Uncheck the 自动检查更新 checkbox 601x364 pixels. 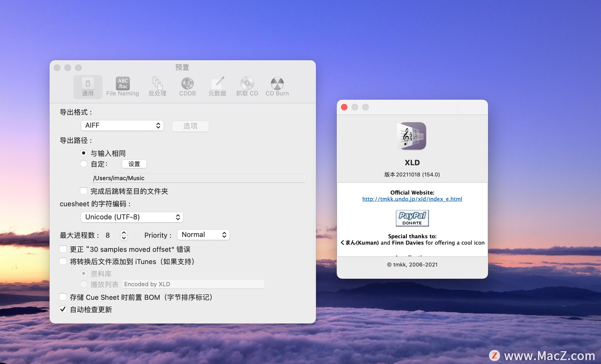[63, 309]
